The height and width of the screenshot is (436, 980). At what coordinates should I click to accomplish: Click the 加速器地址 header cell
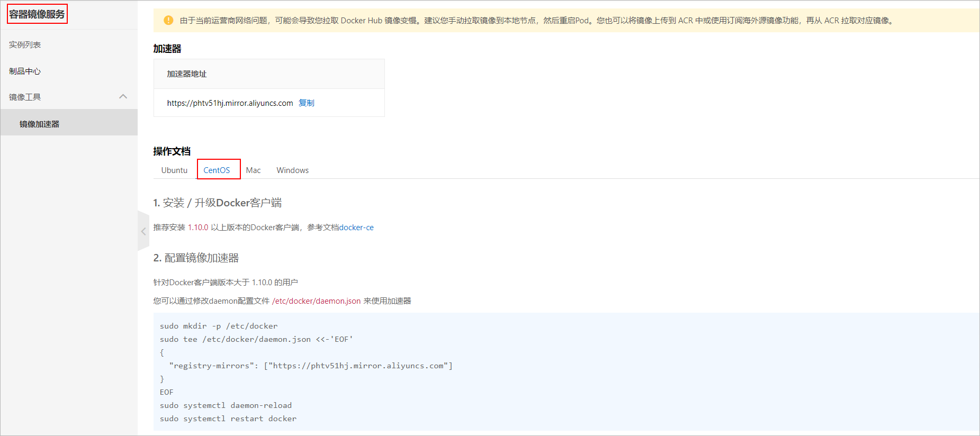coord(269,74)
